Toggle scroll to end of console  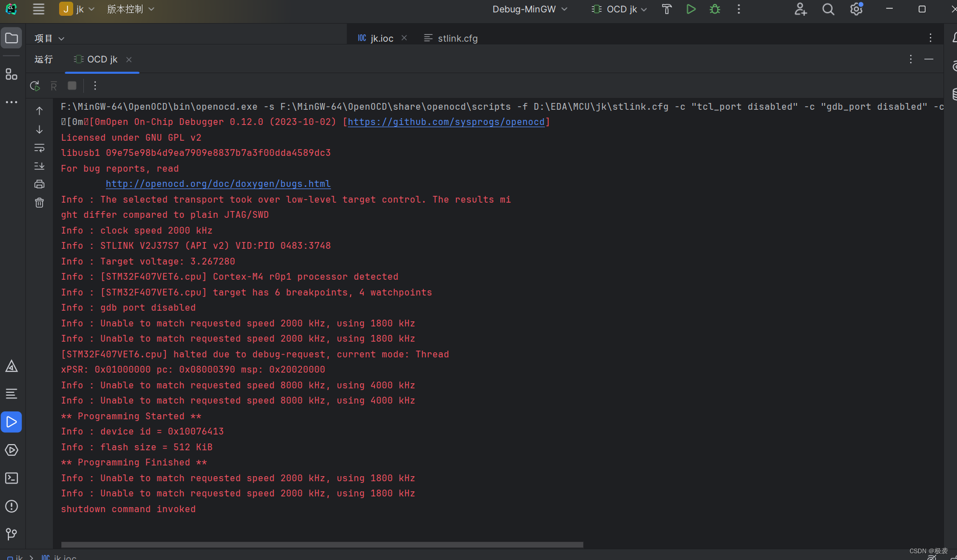39,166
